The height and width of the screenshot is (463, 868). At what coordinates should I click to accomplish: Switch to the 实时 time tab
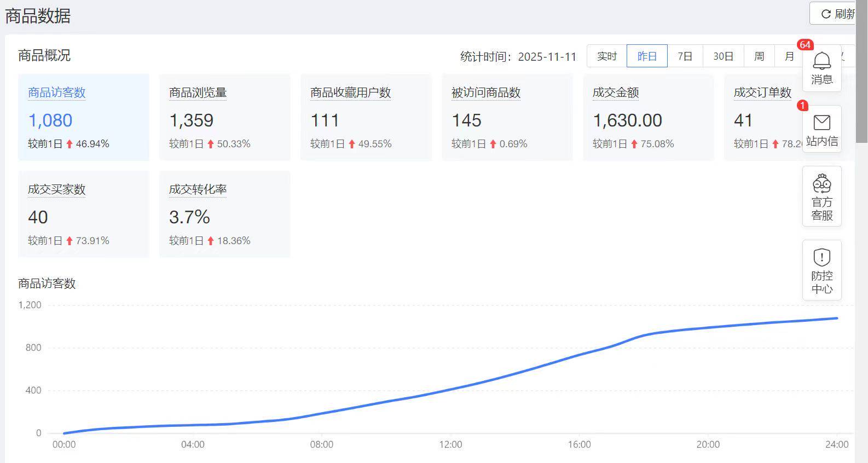606,56
